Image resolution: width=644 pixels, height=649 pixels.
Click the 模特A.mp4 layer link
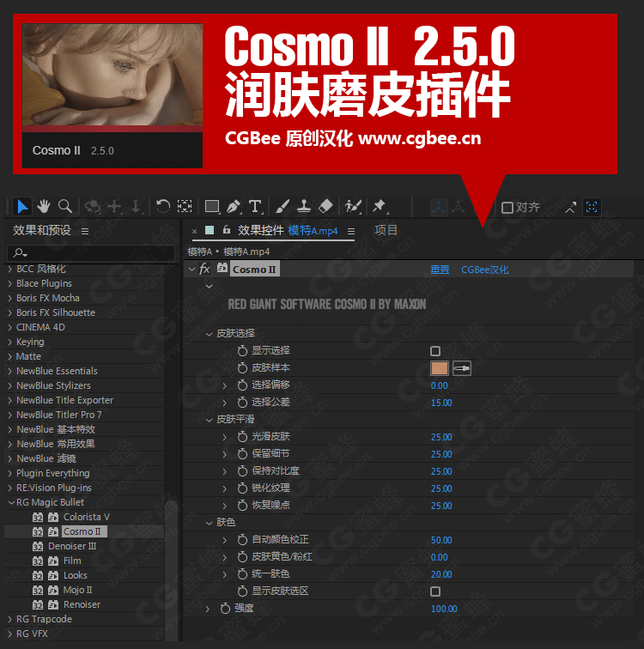coord(313,231)
